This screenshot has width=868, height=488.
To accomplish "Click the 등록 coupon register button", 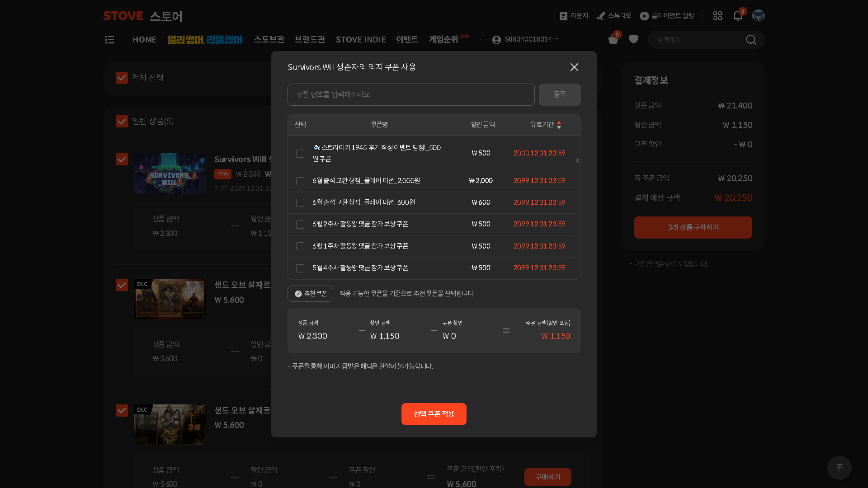I will pyautogui.click(x=560, y=94).
